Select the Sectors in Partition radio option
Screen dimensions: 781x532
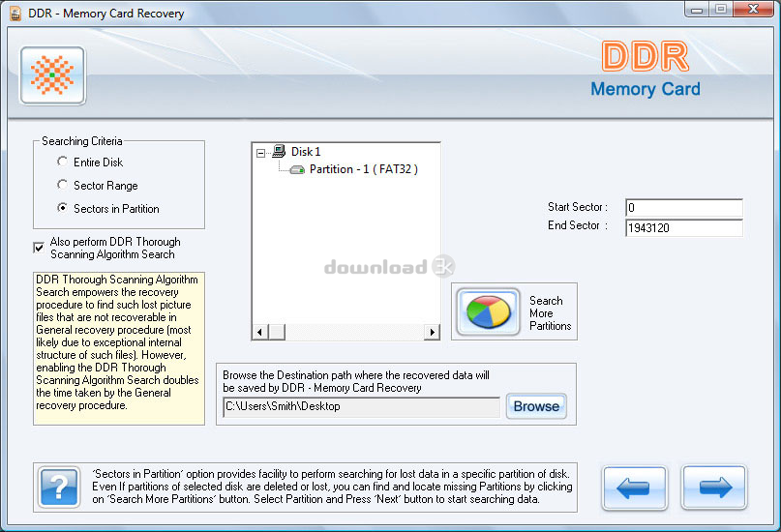(x=62, y=208)
